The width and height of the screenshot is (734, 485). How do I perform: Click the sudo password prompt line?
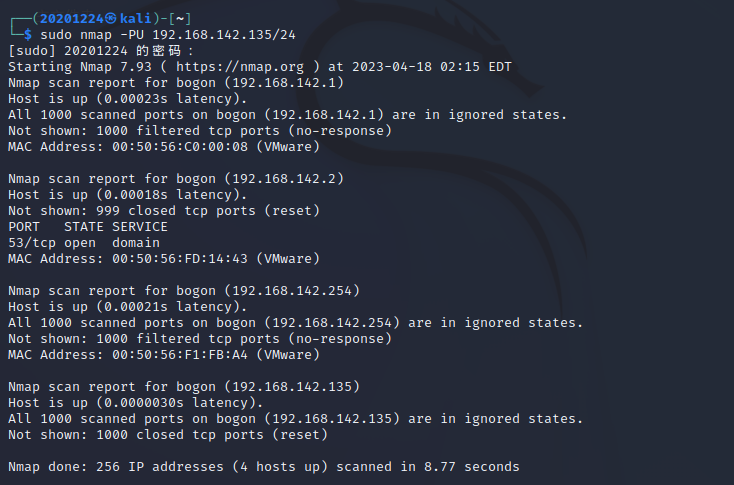pyautogui.click(x=102, y=51)
